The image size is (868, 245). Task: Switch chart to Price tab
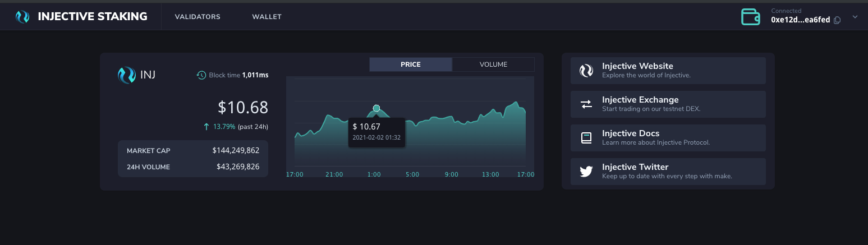pos(411,64)
